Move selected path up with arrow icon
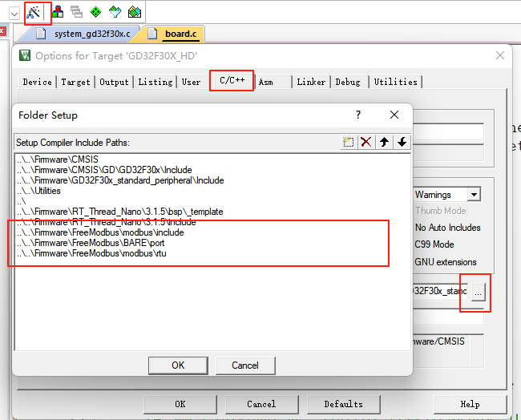This screenshot has width=521, height=420. tap(385, 142)
